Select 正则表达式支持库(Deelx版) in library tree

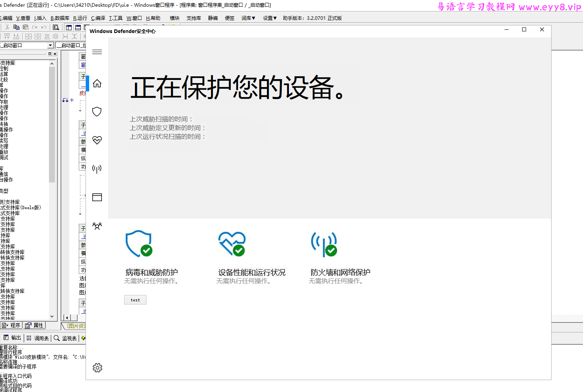[20, 208]
